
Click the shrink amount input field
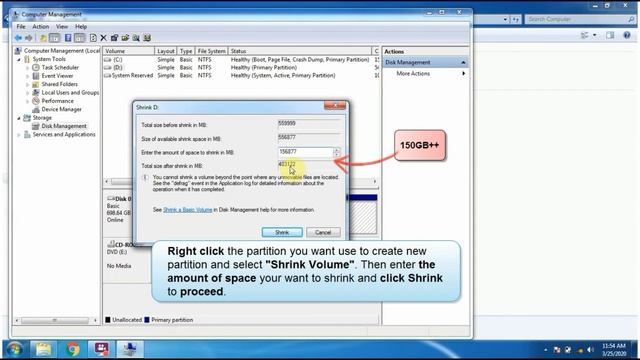click(x=305, y=152)
